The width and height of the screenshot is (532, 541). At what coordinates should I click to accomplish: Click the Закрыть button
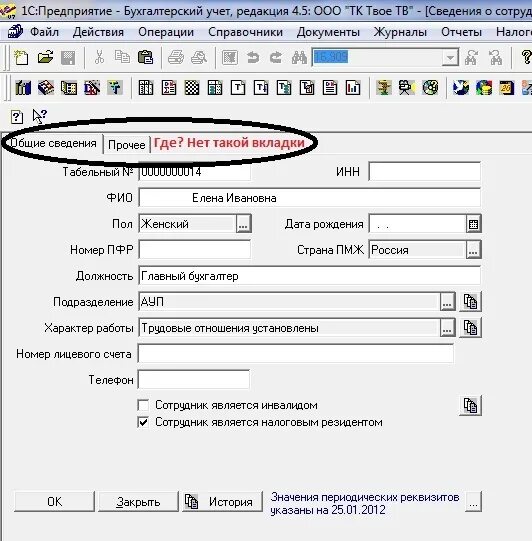point(138,502)
